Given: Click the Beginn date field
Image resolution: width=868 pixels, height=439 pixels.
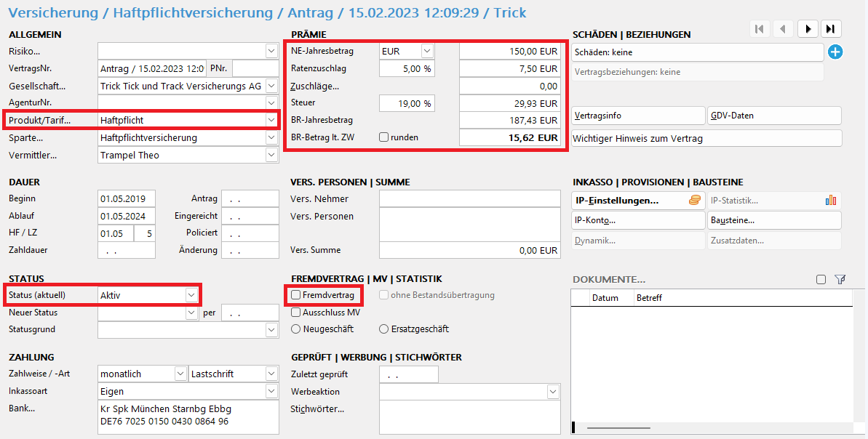Looking at the screenshot, I should pyautogui.click(x=126, y=199).
